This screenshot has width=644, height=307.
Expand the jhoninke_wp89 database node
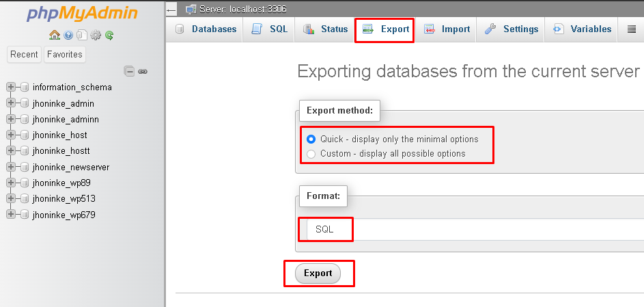pyautogui.click(x=11, y=183)
